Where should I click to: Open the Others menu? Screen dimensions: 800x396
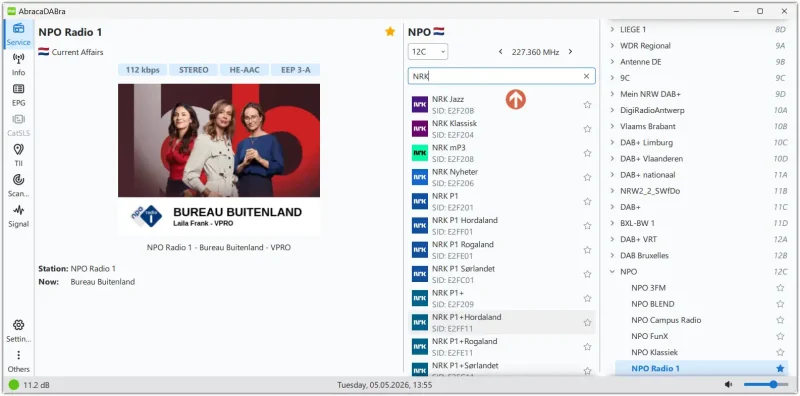[x=18, y=361]
